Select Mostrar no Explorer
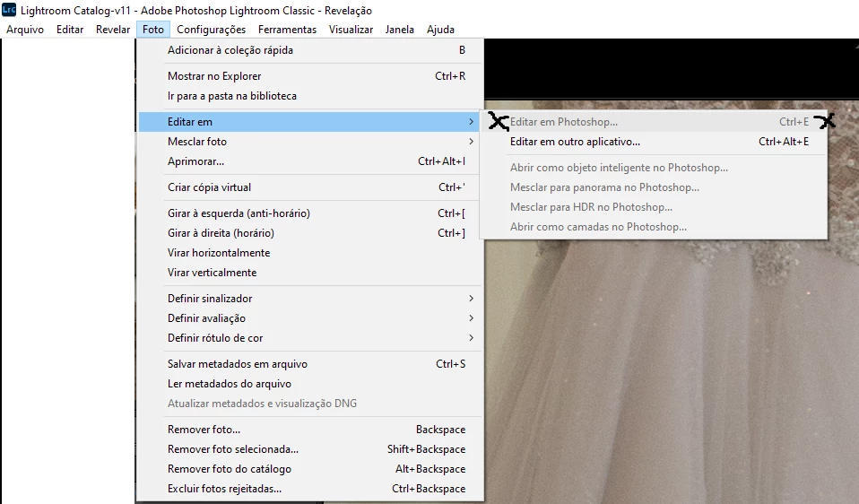 310,76
